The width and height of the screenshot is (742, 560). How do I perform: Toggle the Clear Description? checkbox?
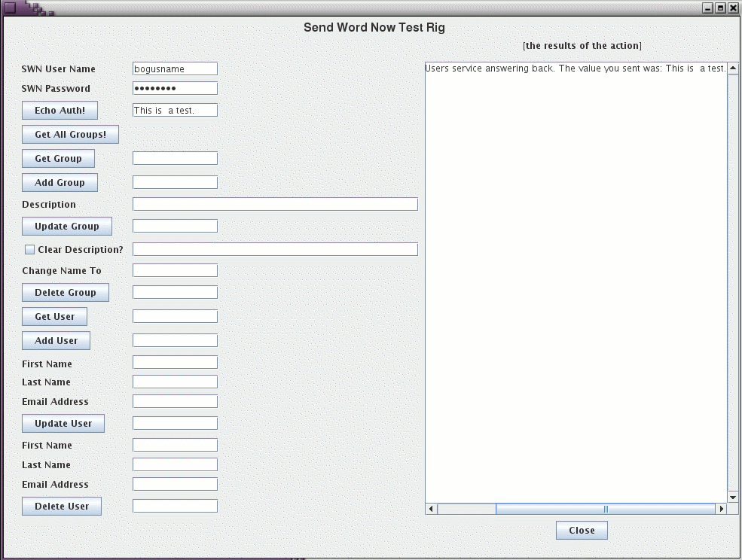click(x=29, y=249)
